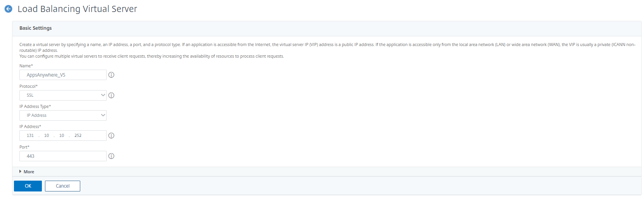Viewport: 644px width, 205px height.
Task: Click the Cancel button
Action: tap(62, 186)
